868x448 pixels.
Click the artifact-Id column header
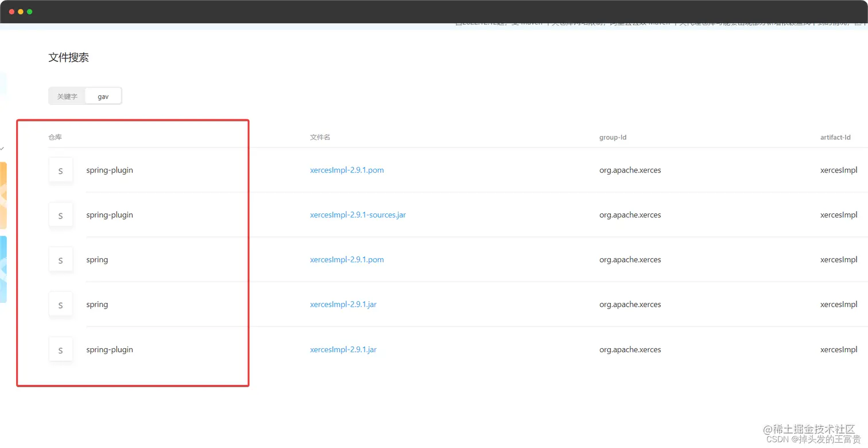point(835,138)
